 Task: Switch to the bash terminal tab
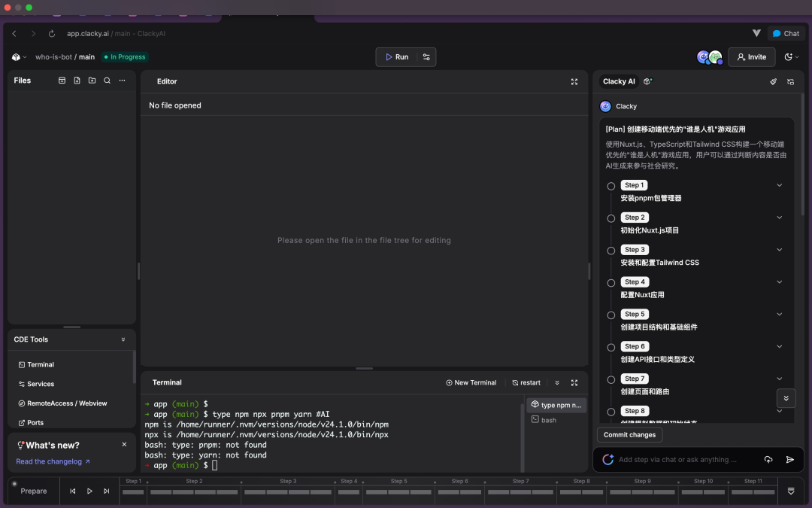549,420
